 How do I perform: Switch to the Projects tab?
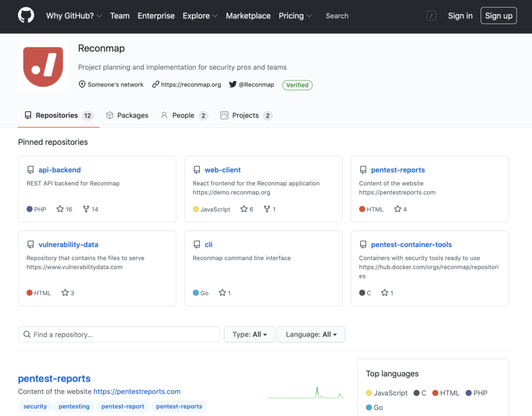pos(246,115)
